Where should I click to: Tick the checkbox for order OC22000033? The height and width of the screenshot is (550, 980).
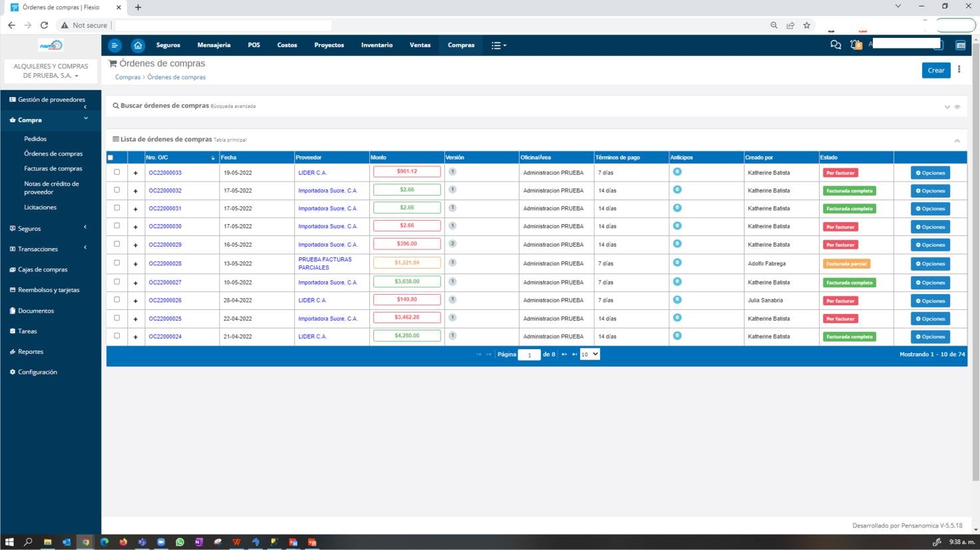(x=116, y=172)
